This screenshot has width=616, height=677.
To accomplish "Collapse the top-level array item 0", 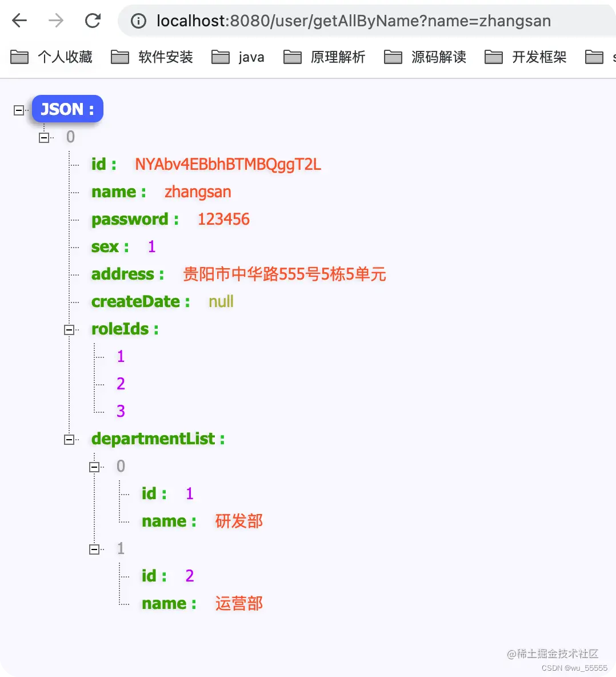I will [43, 137].
